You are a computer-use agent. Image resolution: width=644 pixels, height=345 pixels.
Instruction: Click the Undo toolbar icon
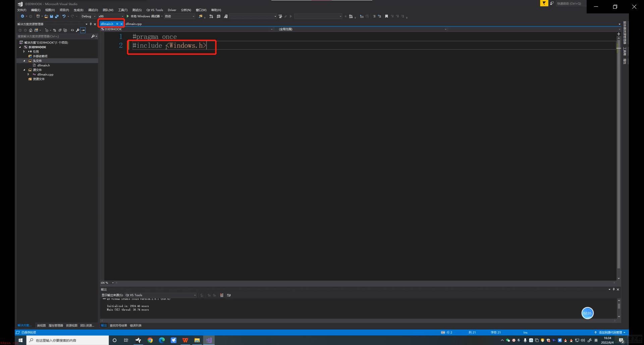pyautogui.click(x=64, y=16)
